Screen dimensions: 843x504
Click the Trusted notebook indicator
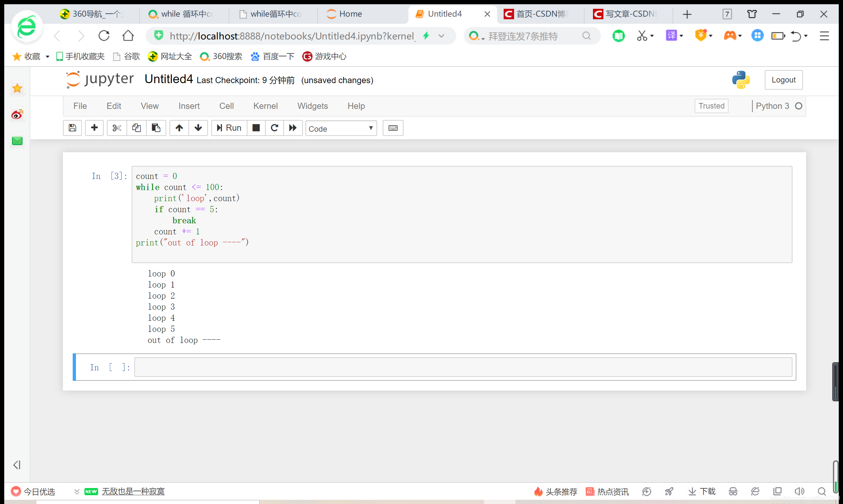[x=711, y=106]
